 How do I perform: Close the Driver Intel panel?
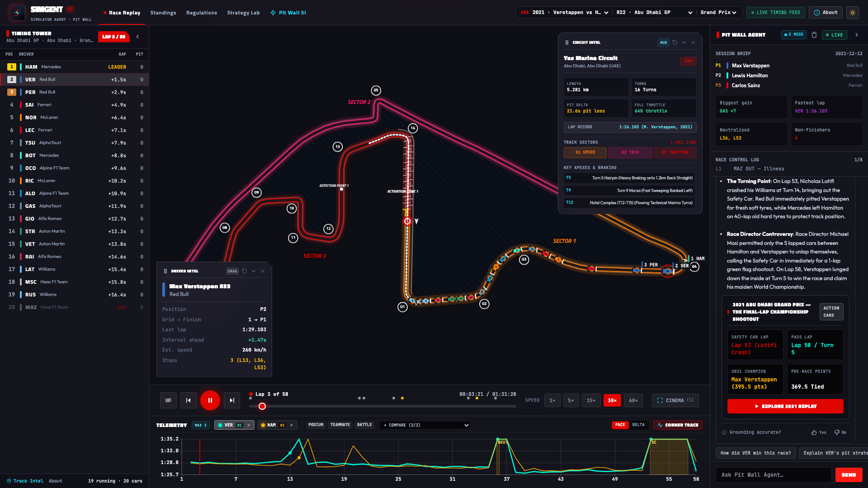[263, 271]
